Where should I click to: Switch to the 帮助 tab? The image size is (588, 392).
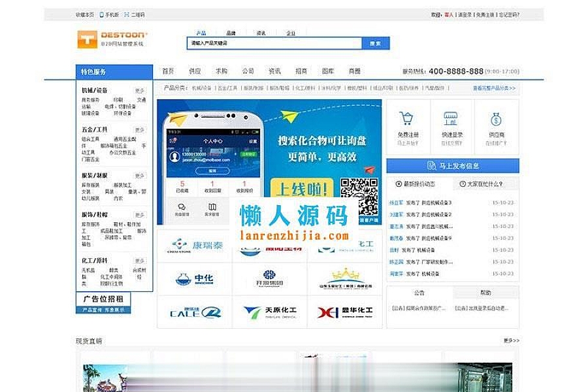click(x=485, y=293)
